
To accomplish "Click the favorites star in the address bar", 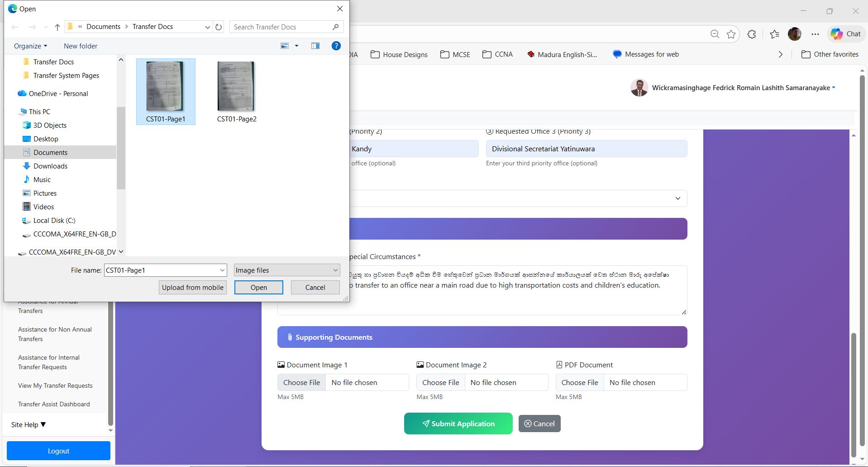I will [x=731, y=34].
